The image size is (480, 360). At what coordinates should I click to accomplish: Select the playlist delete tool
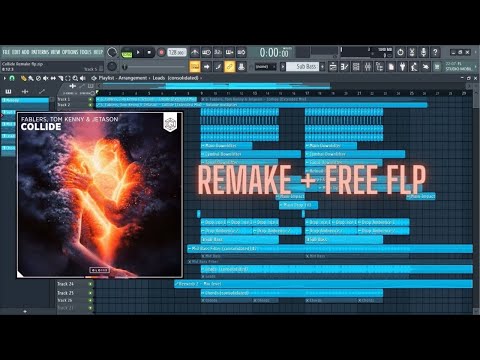38,78
